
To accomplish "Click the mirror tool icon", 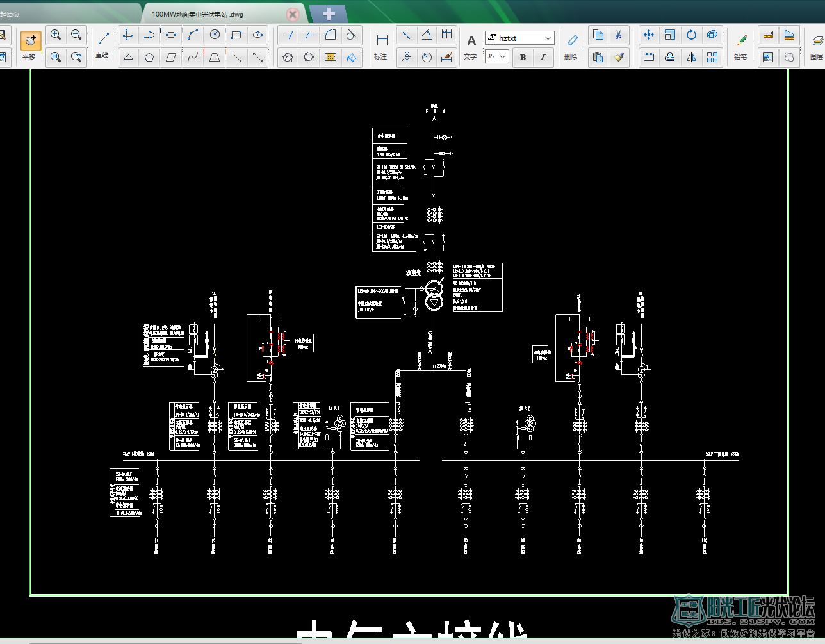I will tap(691, 57).
